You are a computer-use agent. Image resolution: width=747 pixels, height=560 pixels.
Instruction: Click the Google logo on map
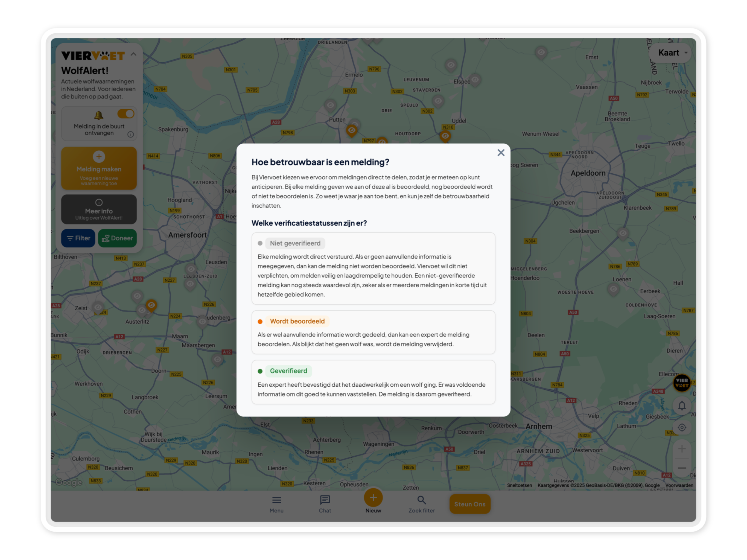tap(69, 482)
